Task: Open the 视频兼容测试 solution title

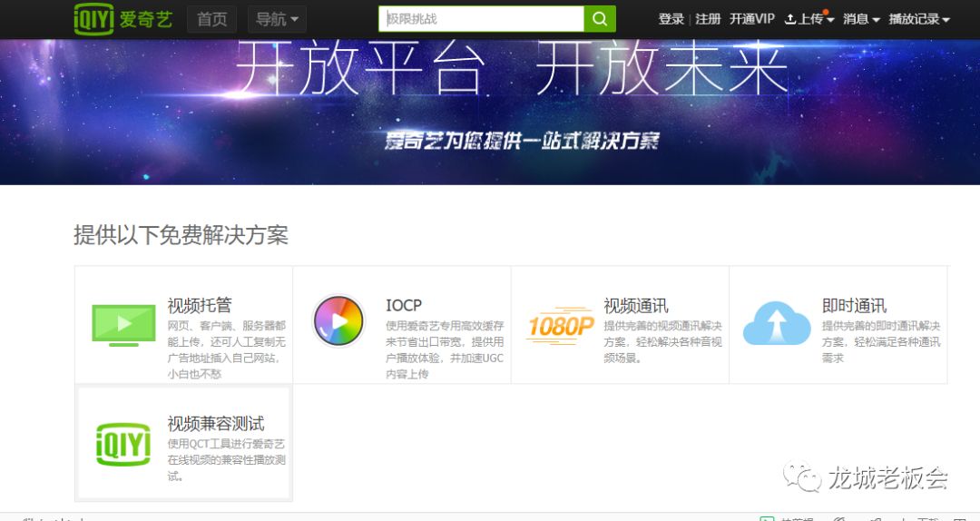Action: click(216, 424)
